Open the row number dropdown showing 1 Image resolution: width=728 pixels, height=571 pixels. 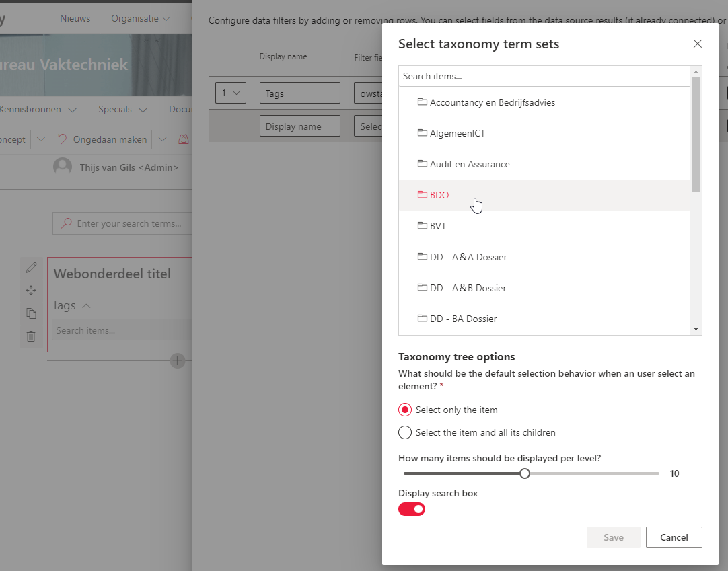(x=231, y=92)
